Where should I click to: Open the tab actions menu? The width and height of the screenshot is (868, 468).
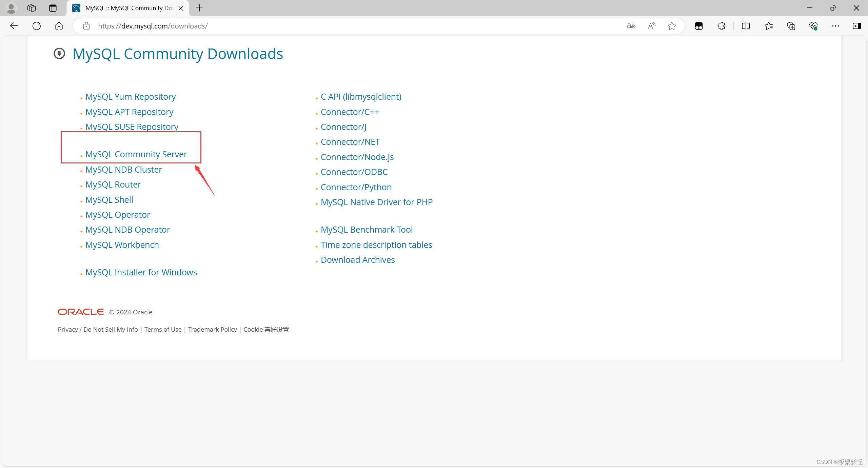(53, 8)
